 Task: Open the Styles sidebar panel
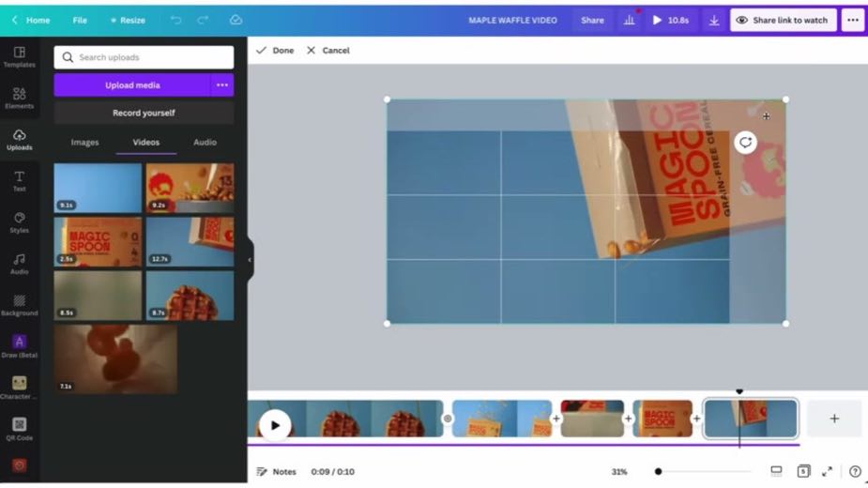(x=20, y=222)
